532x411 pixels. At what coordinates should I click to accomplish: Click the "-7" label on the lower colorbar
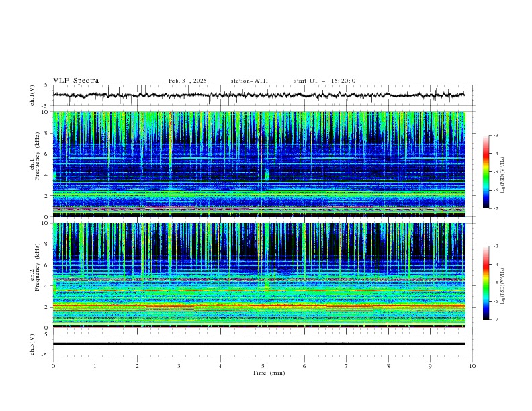[495, 320]
